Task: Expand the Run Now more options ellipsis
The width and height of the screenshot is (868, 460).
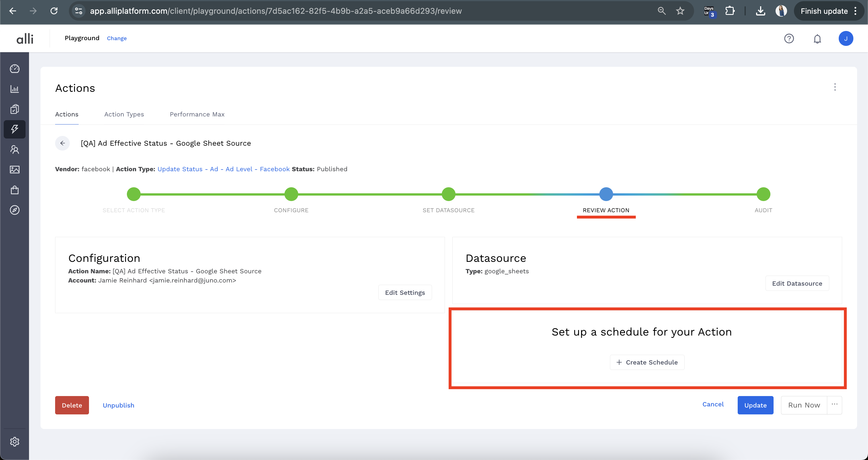Action: 834,405
